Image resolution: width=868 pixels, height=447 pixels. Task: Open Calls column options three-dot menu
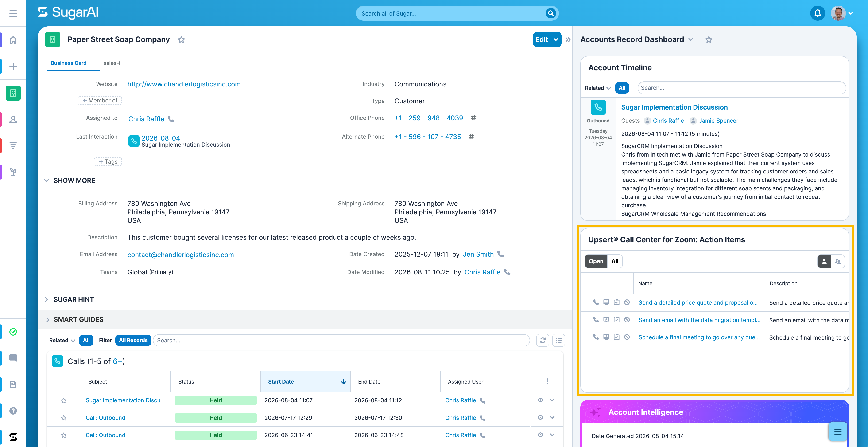pyautogui.click(x=547, y=381)
